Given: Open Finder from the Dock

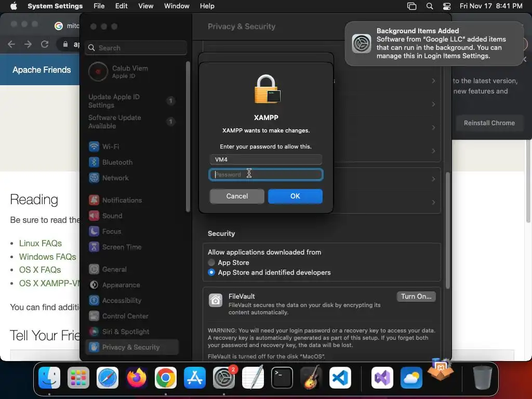Looking at the screenshot, I should tap(49, 378).
